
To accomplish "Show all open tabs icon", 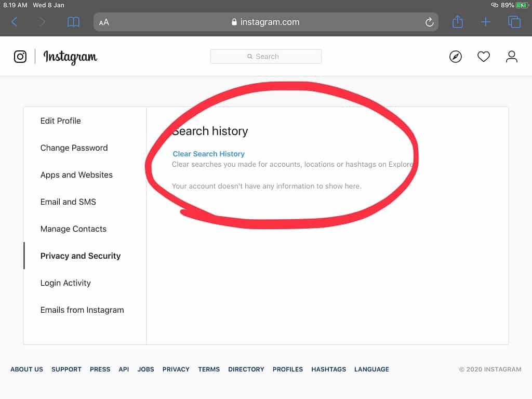I will [514, 22].
